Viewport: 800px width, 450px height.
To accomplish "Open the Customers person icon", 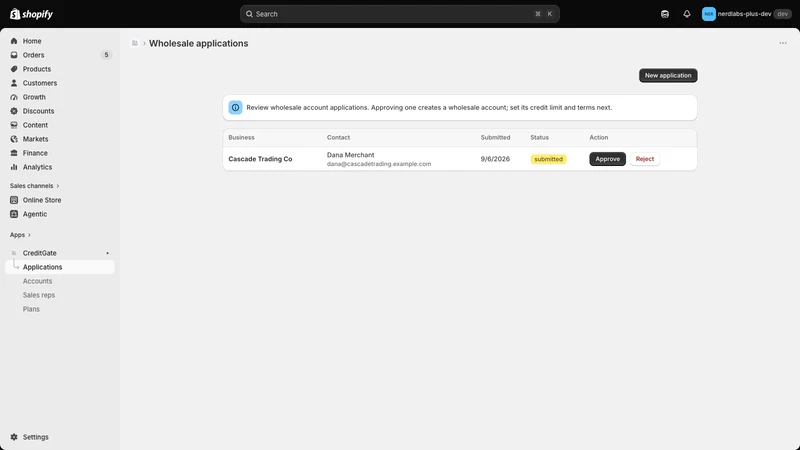I will coord(14,83).
